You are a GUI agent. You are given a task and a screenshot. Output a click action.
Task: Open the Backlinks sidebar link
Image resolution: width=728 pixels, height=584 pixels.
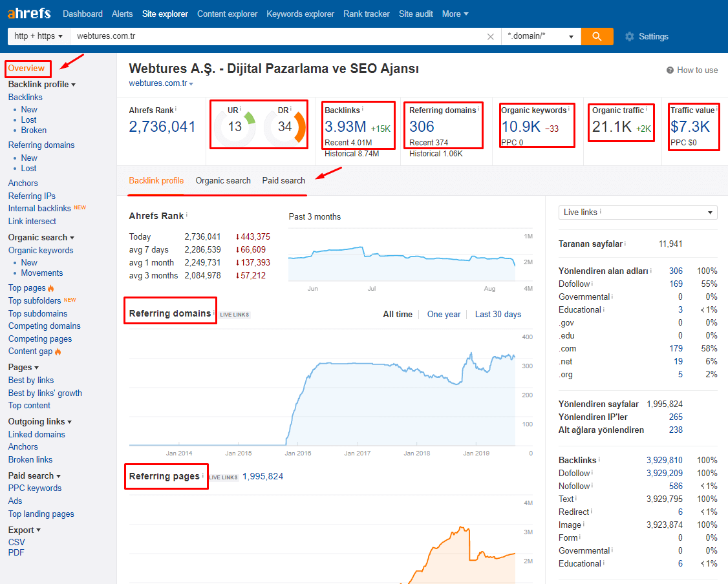25,98
